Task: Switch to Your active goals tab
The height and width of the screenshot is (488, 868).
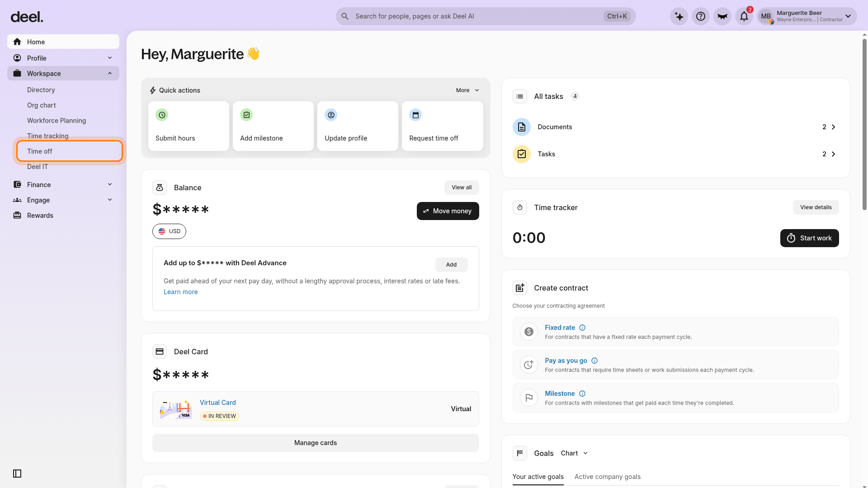Action: (538, 477)
